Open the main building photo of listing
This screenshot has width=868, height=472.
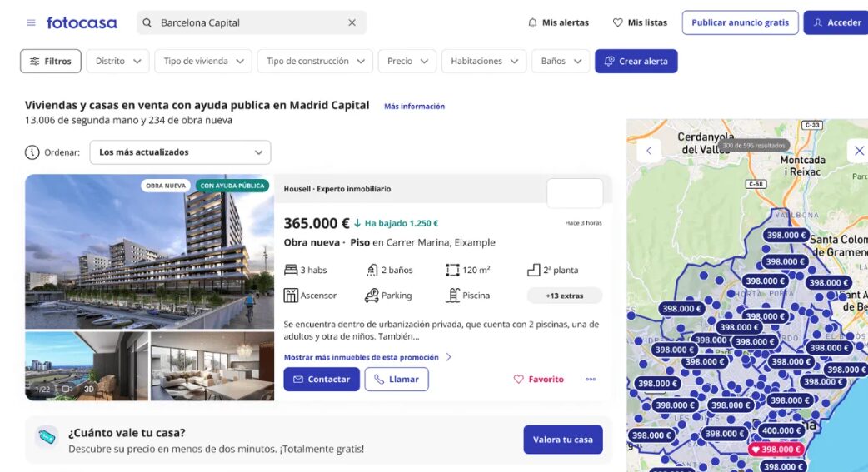(149, 251)
